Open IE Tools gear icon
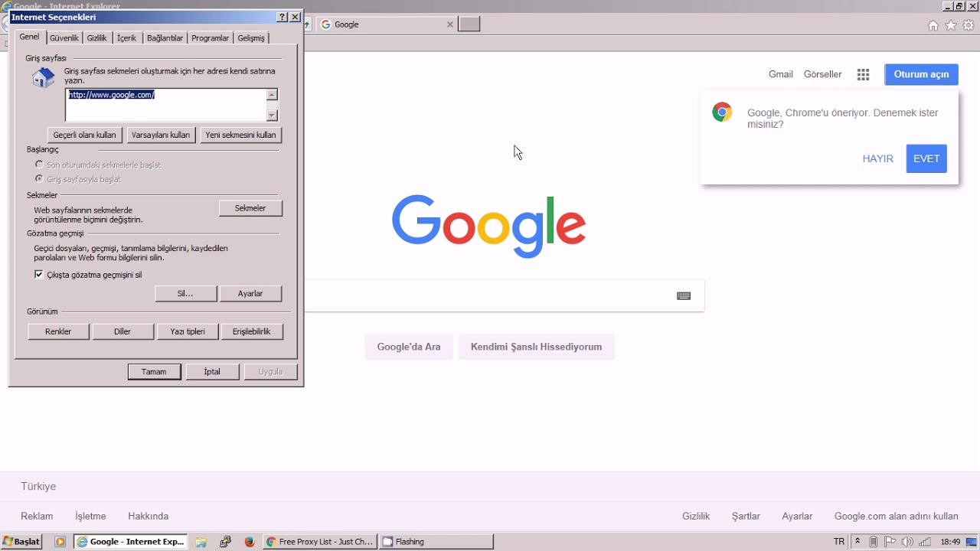Viewport: 980px width, 551px height. (x=969, y=25)
